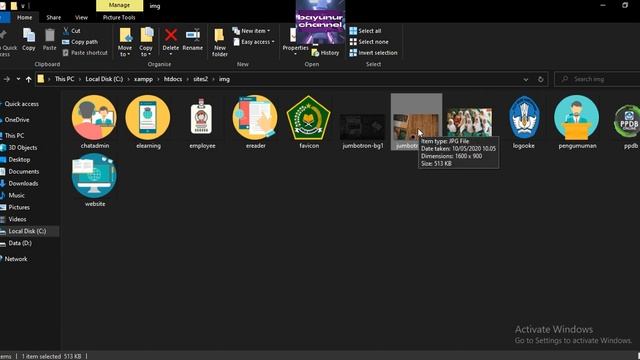
Task: Open file History
Action: pyautogui.click(x=325, y=53)
